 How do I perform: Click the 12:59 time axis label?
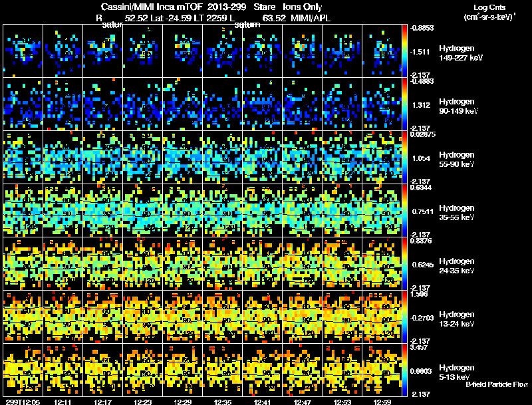pos(382,402)
